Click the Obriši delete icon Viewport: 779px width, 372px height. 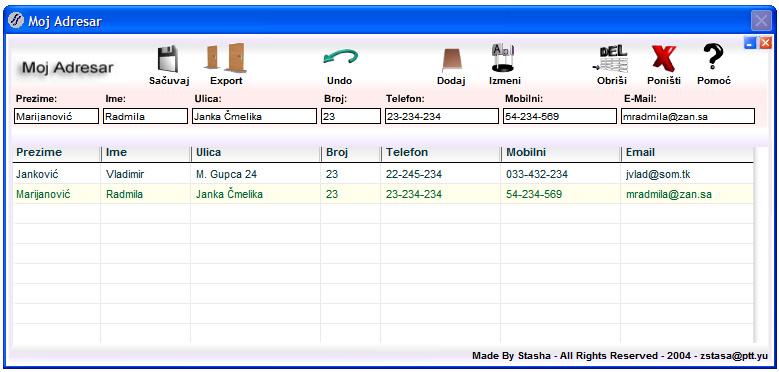coord(611,59)
